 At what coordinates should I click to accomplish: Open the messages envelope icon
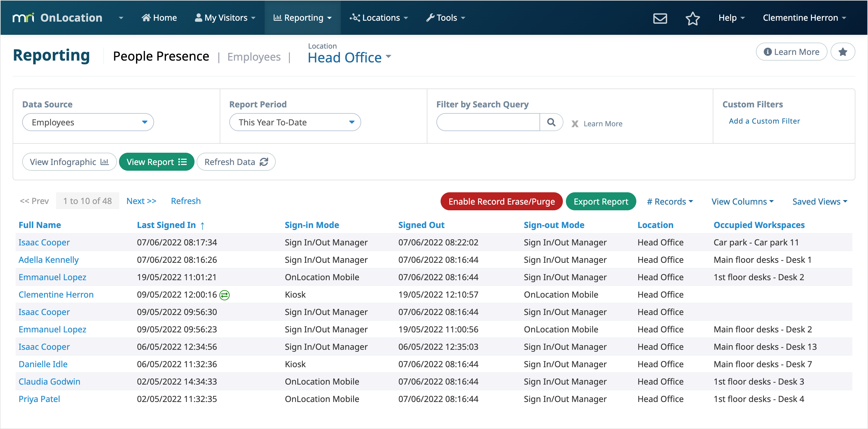(x=660, y=18)
